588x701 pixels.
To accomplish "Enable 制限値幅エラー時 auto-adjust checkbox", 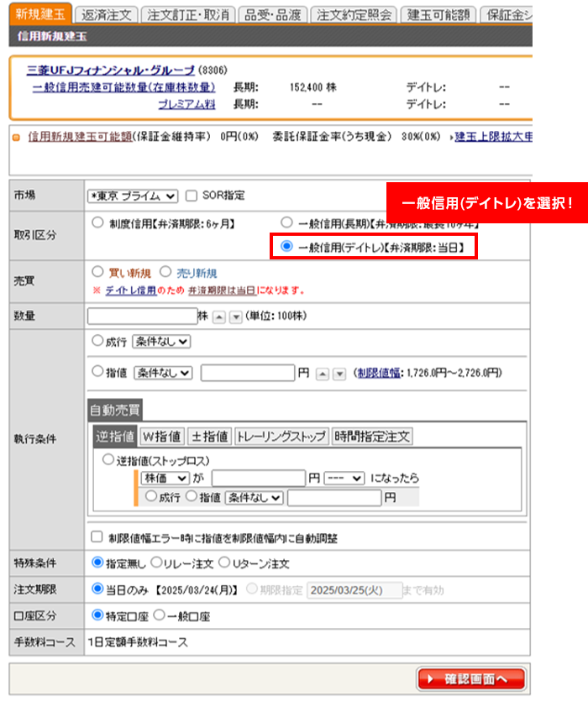I will pyautogui.click(x=97, y=537).
